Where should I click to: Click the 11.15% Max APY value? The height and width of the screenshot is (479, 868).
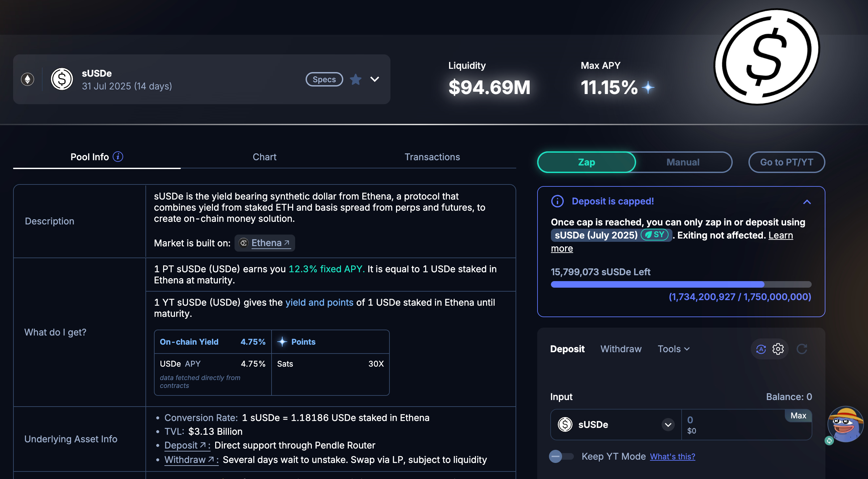pyautogui.click(x=609, y=87)
